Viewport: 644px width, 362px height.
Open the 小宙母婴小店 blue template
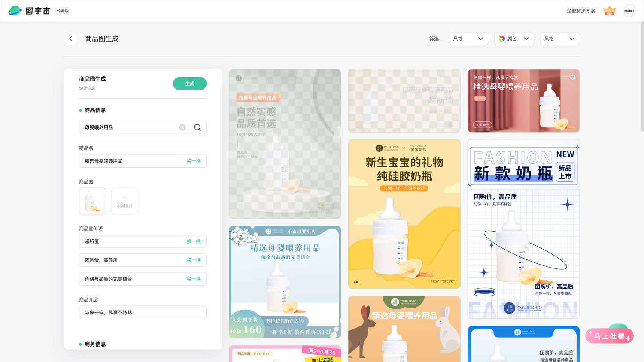(x=285, y=282)
